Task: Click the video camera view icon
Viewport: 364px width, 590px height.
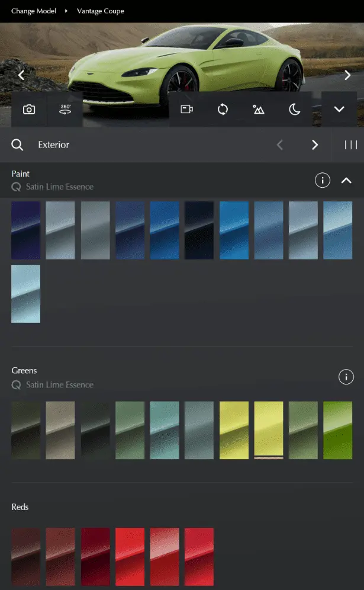Action: [x=187, y=110]
